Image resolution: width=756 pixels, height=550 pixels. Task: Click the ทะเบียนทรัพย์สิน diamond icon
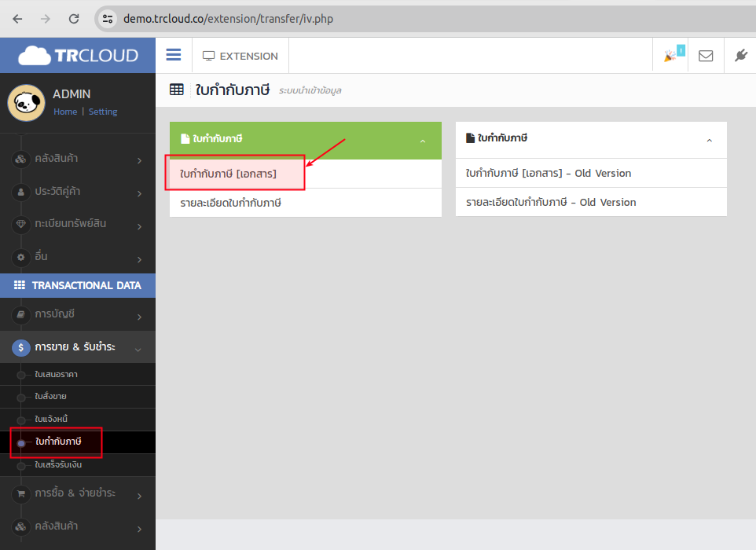pyautogui.click(x=20, y=224)
